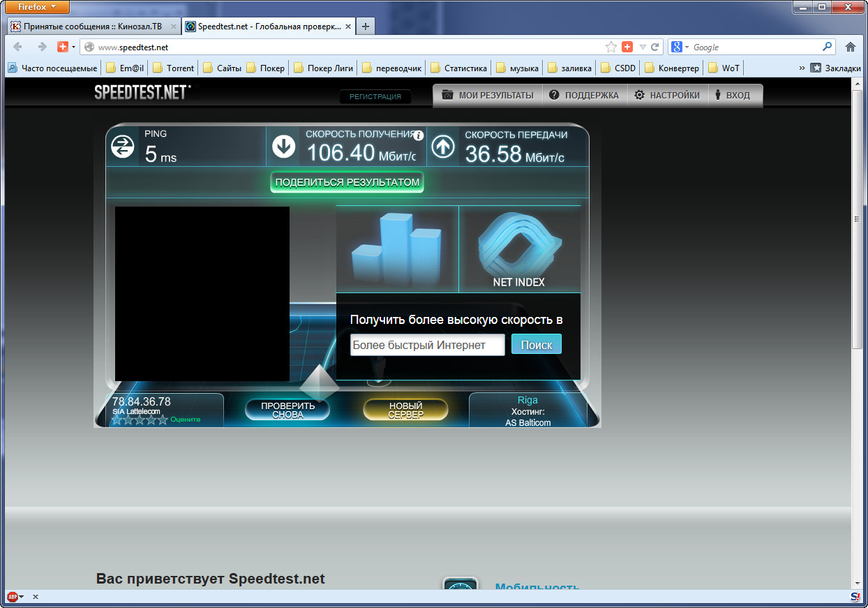Click the download speed arrow icon
Viewport: 868px width, 608px height.
[283, 146]
